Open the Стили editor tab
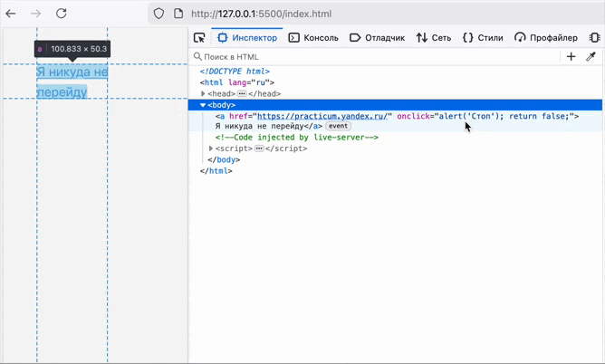The image size is (605, 364). tap(483, 38)
